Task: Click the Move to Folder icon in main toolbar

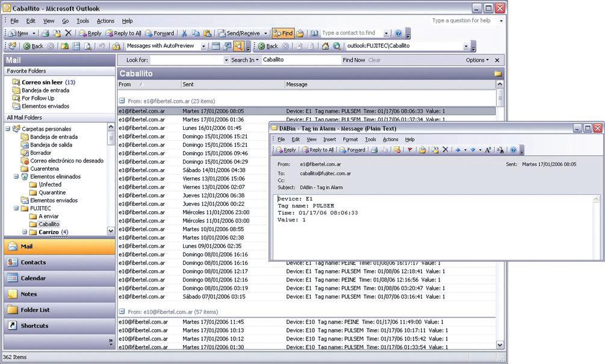Action: click(x=57, y=34)
